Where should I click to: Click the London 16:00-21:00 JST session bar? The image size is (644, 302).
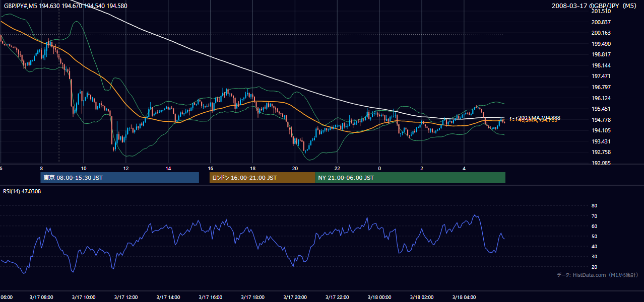click(x=263, y=178)
